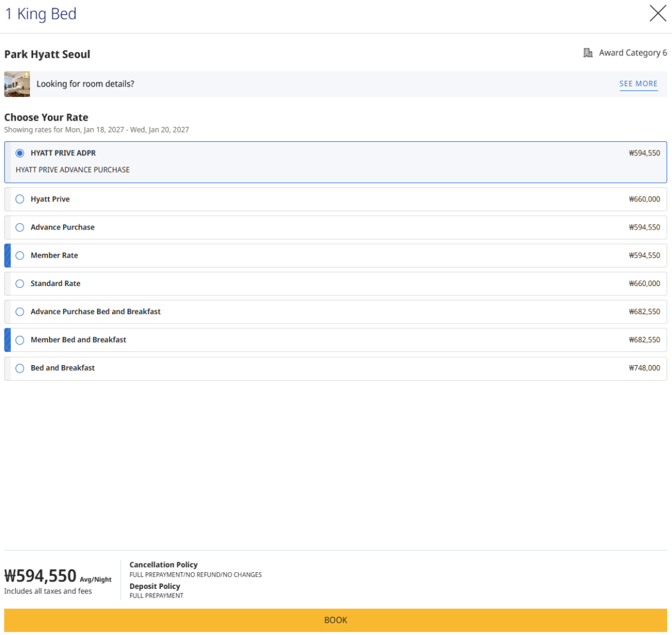Select Advance Purchase Bed and Breakfast radio

tap(20, 312)
